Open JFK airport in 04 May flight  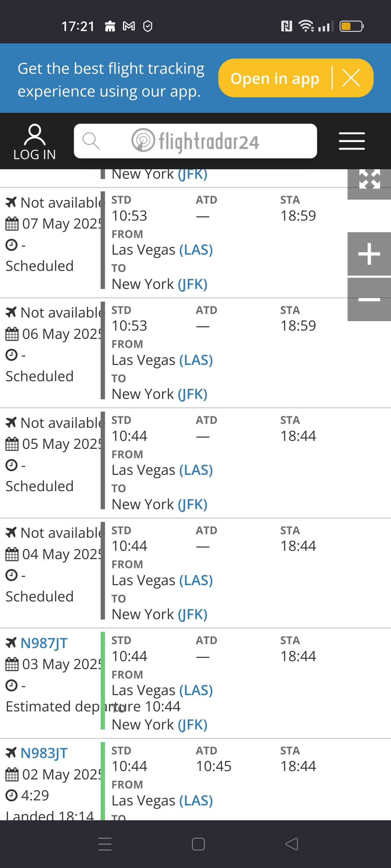point(193,614)
